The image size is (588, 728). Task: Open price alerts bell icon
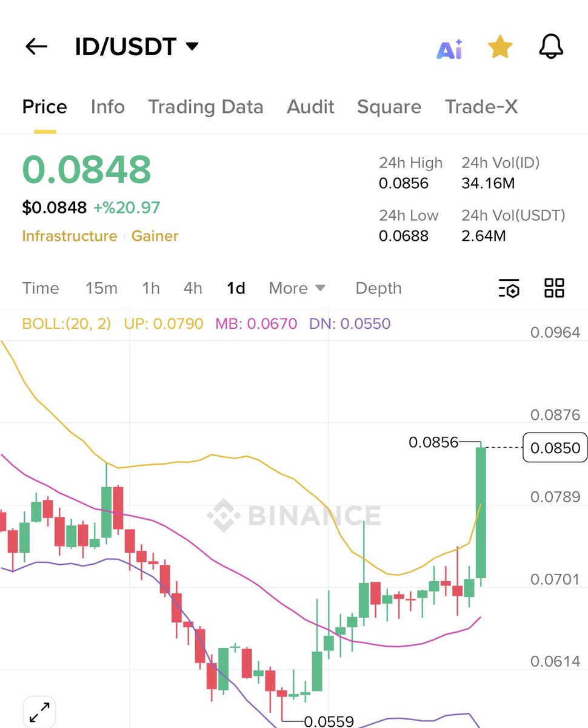[x=551, y=47]
